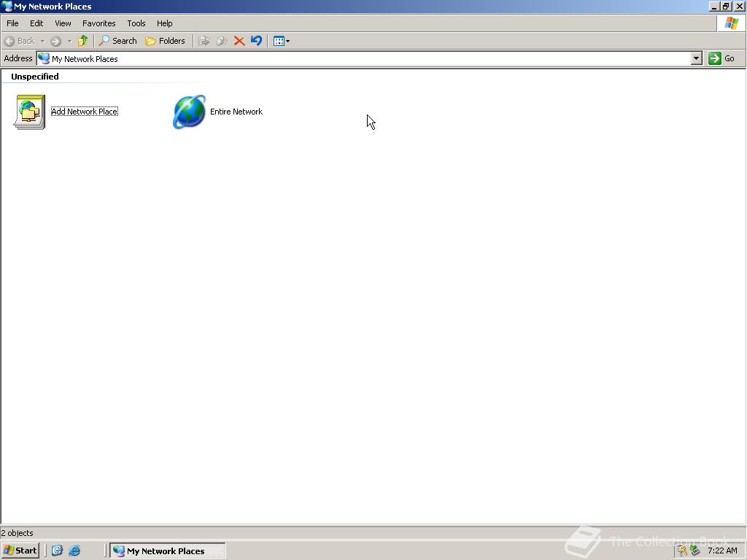This screenshot has width=747, height=560.
Task: Restore down the window
Action: pyautogui.click(x=725, y=6)
